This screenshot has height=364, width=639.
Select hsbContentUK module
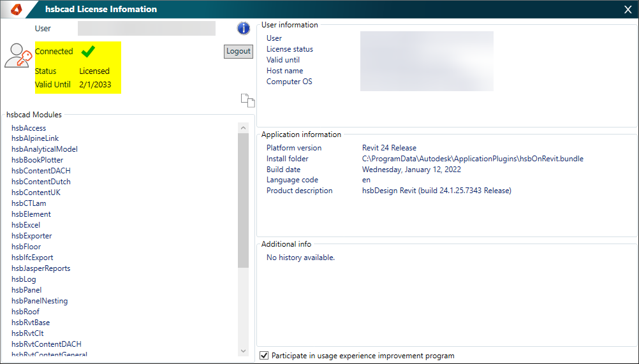36,192
